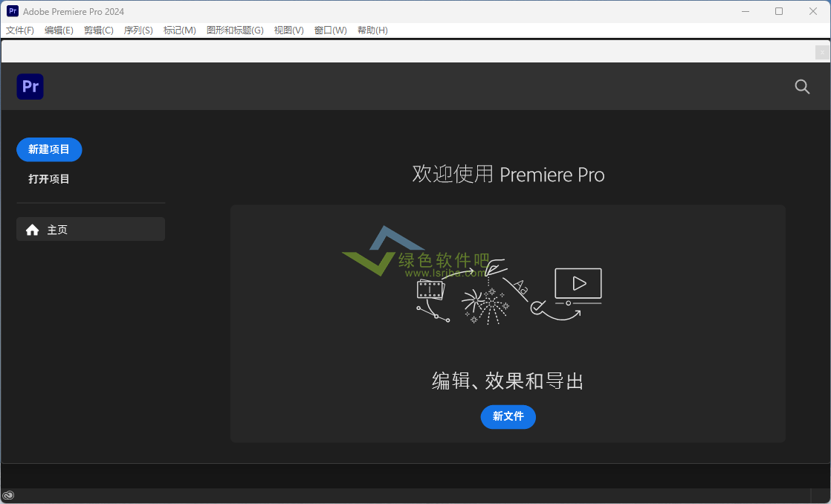This screenshot has height=504, width=831.
Task: Close the panel with small x button
Action: (822, 52)
